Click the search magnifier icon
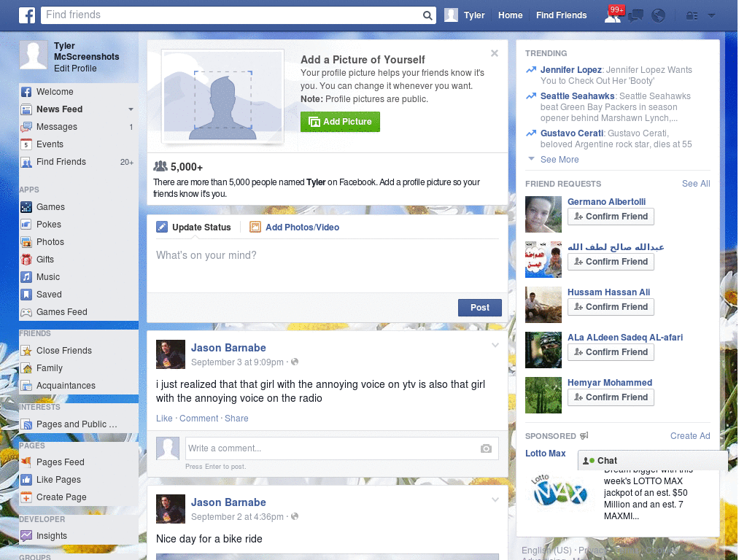 [427, 16]
